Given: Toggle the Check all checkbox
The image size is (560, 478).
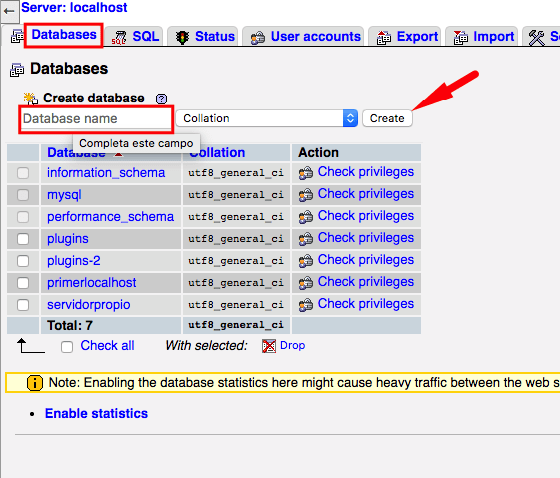Looking at the screenshot, I should pyautogui.click(x=67, y=347).
